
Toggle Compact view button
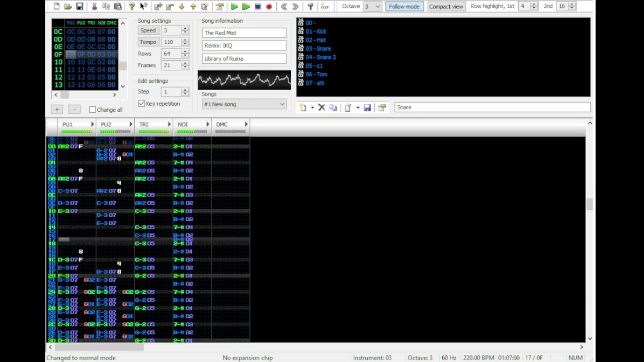point(446,7)
